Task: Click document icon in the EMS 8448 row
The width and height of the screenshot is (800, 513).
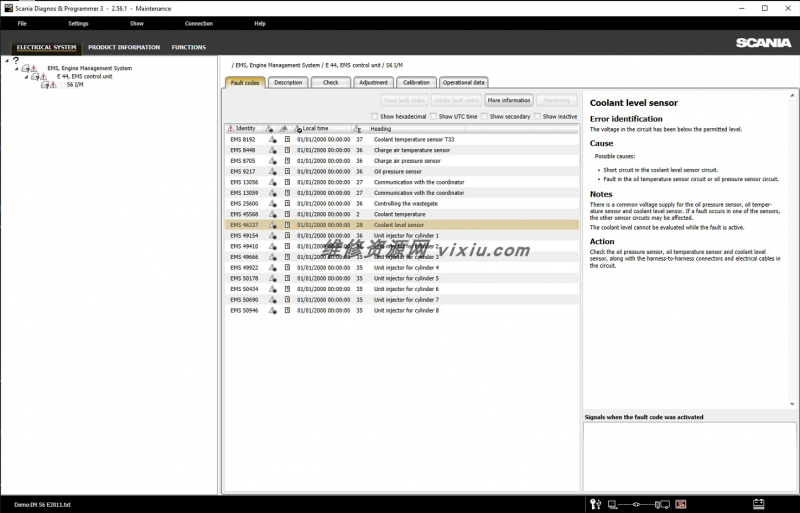Action: [x=287, y=150]
